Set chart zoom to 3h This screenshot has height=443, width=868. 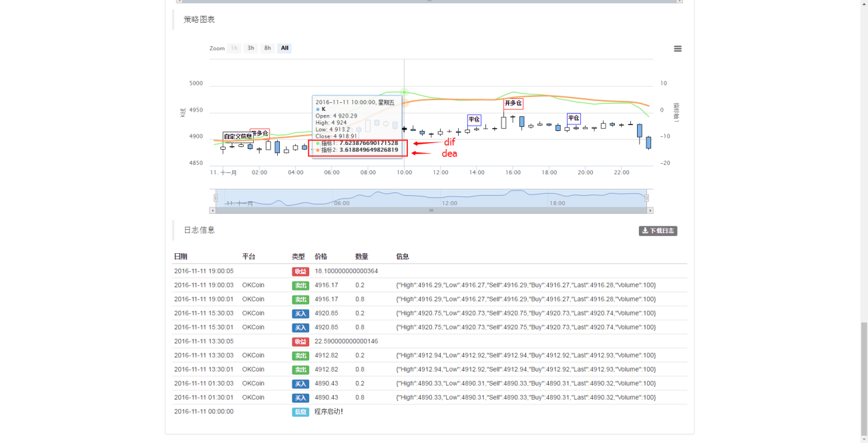250,48
